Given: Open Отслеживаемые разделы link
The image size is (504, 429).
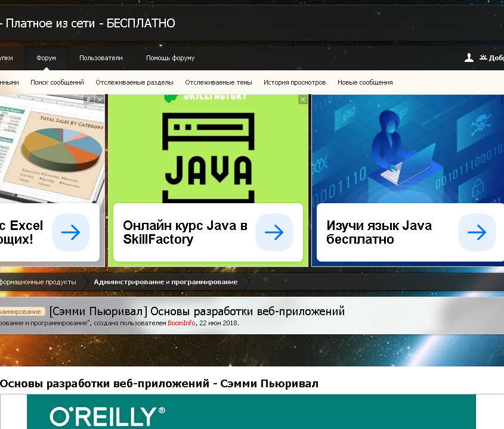Looking at the screenshot, I should [x=134, y=82].
